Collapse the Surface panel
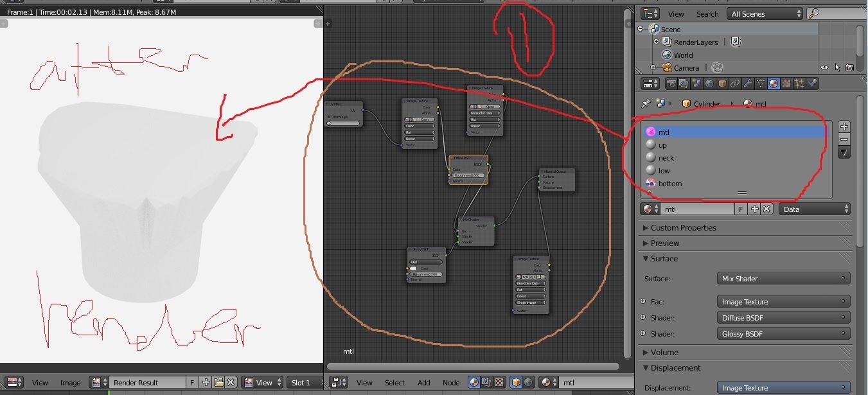Screen dimensions: 868x395 coord(664,258)
